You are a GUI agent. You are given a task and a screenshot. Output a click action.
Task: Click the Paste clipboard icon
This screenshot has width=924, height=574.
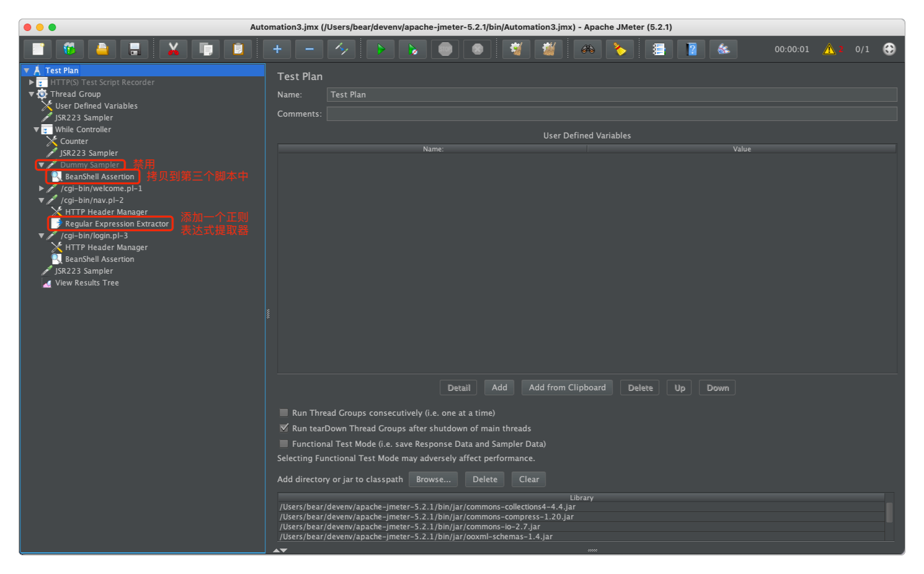[x=238, y=49]
